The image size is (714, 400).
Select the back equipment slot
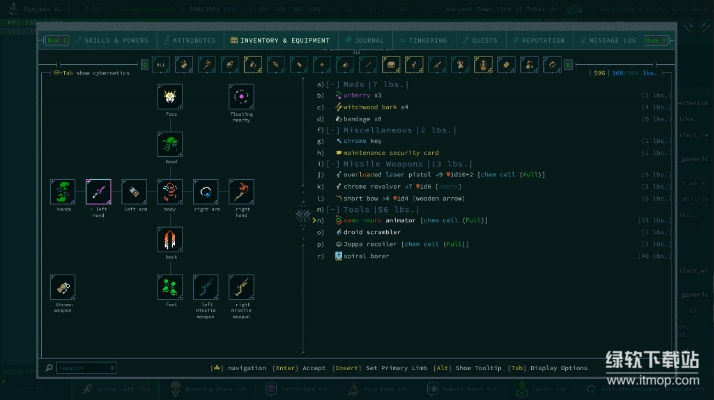[x=170, y=239]
